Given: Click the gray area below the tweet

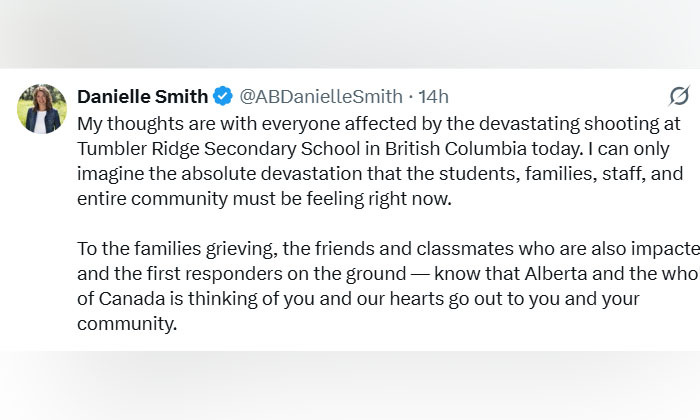Looking at the screenshot, I should pos(350,385).
